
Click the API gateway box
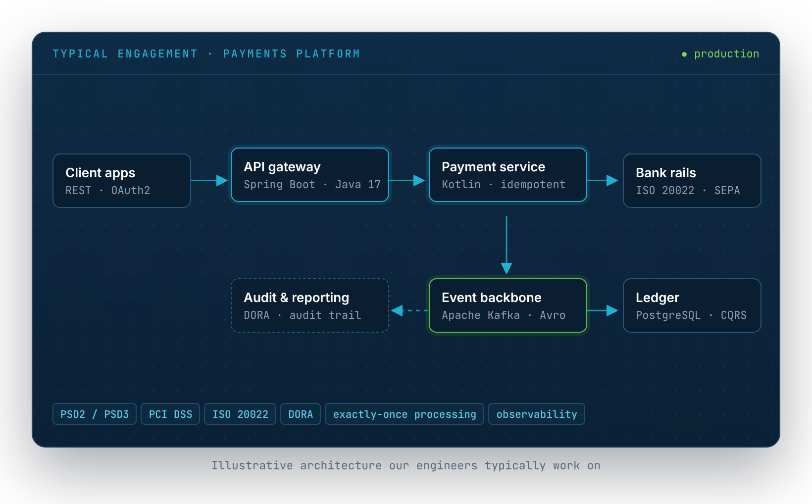click(x=310, y=175)
